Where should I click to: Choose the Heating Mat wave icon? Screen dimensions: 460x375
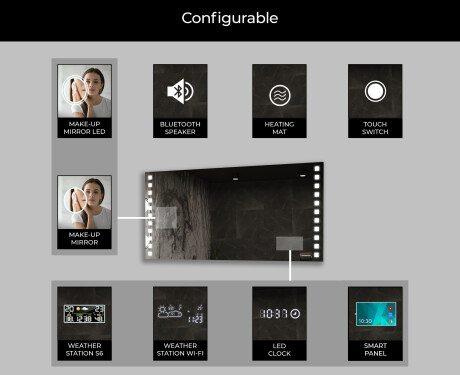pyautogui.click(x=280, y=96)
